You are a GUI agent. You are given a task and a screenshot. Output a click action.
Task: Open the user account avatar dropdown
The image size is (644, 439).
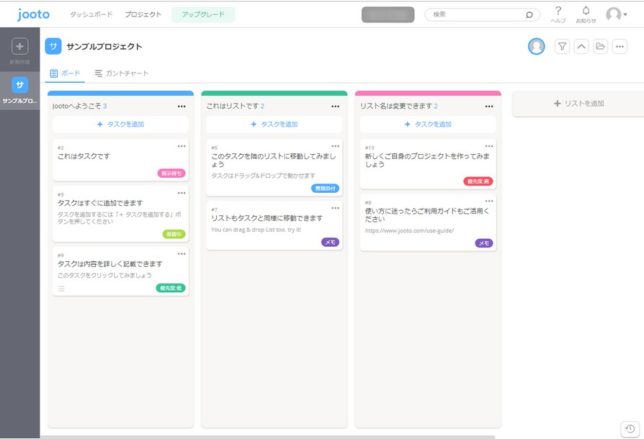(x=616, y=14)
